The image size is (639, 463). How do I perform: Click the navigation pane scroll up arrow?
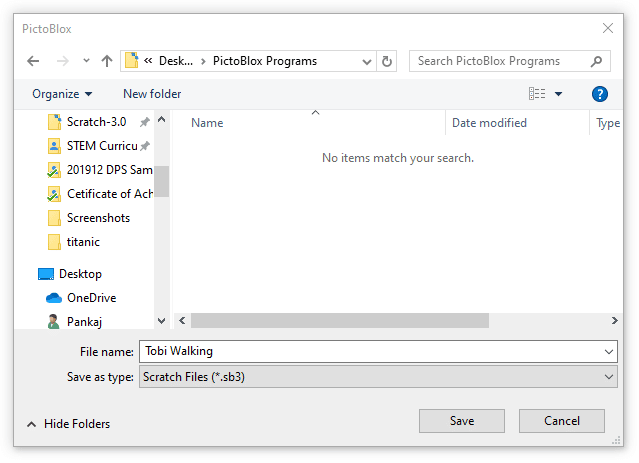pyautogui.click(x=161, y=119)
